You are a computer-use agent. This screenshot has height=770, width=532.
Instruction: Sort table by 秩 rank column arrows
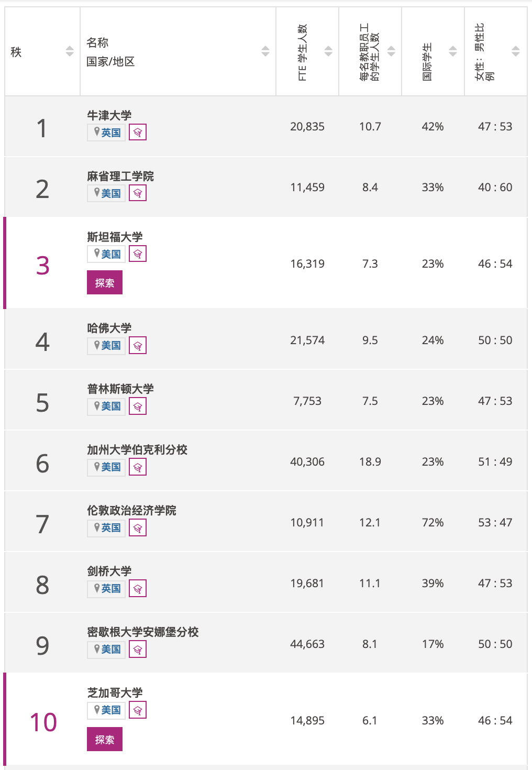(x=70, y=51)
